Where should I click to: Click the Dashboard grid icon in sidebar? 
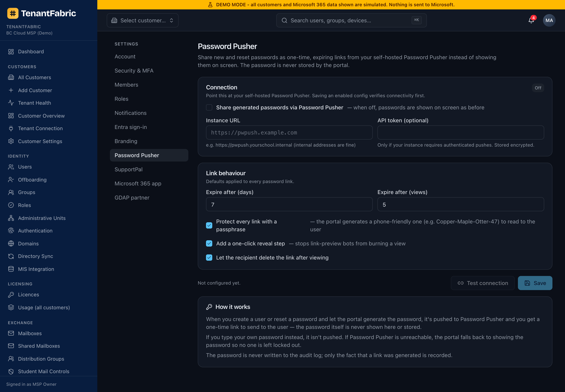11,52
